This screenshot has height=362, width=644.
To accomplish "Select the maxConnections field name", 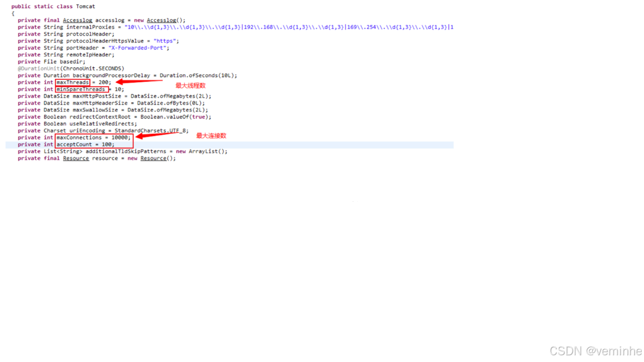I will pos(79,138).
